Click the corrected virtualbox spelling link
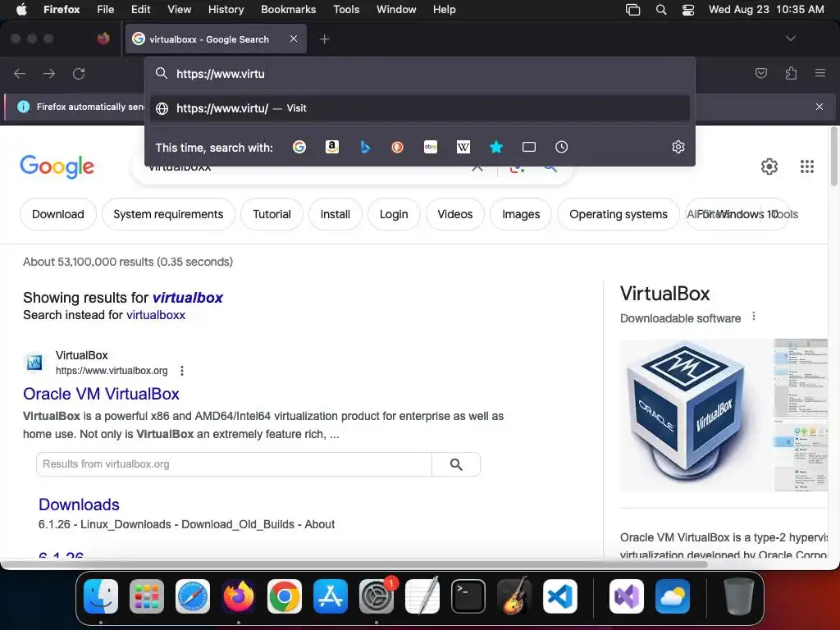Viewport: 840px width, 630px height. tap(188, 297)
